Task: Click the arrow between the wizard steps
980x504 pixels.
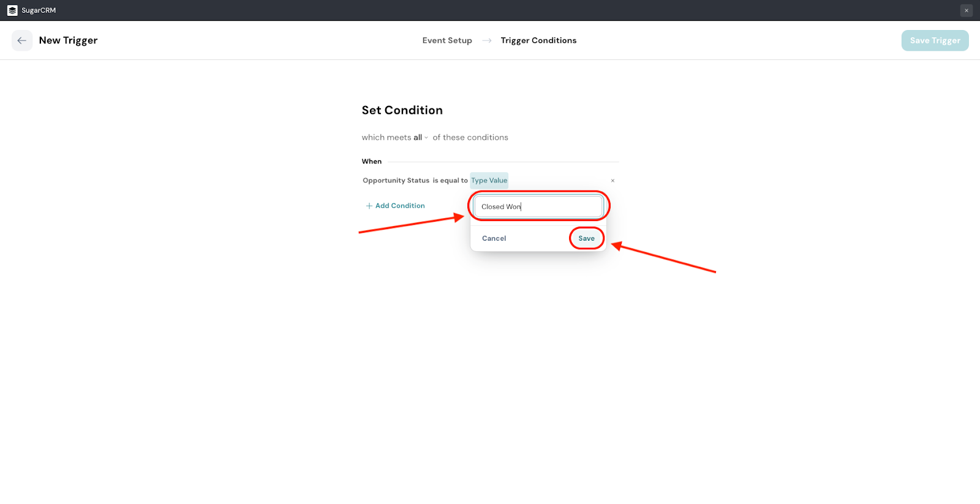Action: coord(487,40)
